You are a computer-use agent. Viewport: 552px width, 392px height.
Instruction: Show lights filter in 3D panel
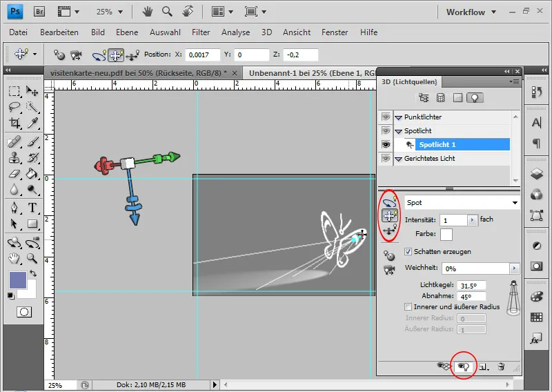(x=475, y=98)
